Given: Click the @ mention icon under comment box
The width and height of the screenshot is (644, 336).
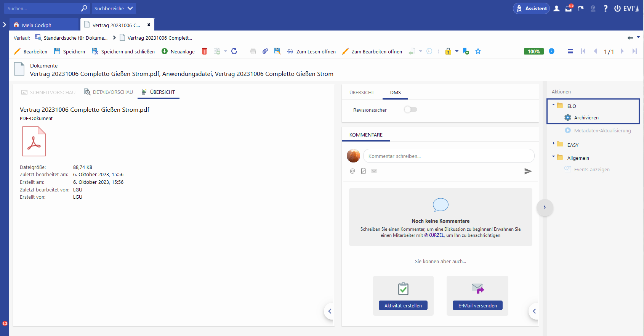Looking at the screenshot, I should click(x=352, y=171).
